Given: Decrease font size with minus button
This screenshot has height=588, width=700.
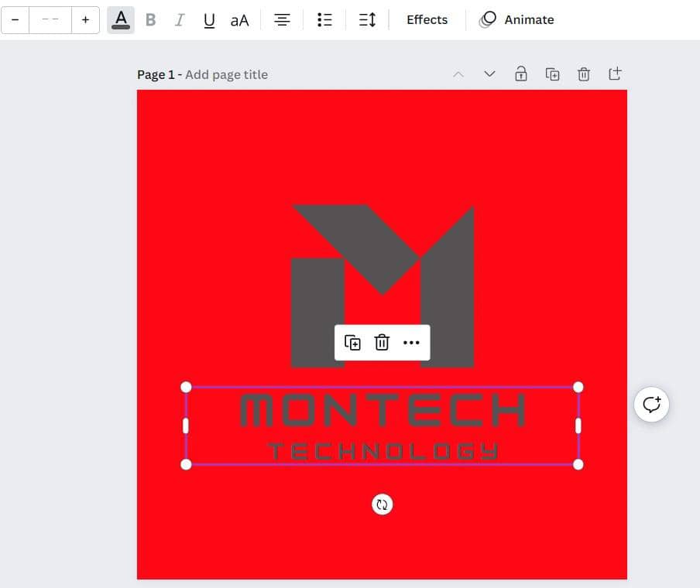Looking at the screenshot, I should [15, 20].
